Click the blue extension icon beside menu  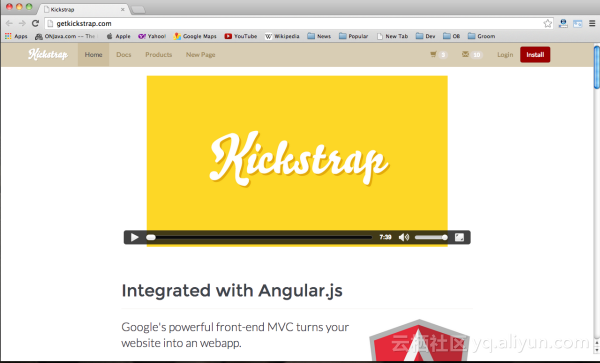577,24
